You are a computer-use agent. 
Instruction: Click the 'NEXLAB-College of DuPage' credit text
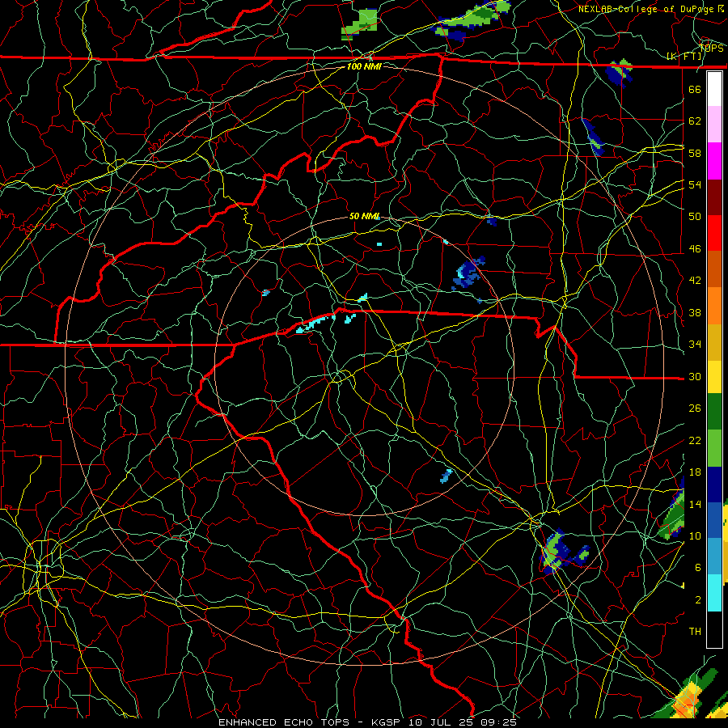coord(645,9)
